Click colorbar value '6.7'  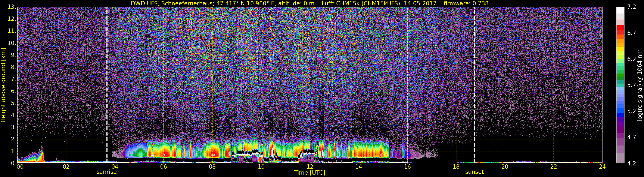click(632, 33)
